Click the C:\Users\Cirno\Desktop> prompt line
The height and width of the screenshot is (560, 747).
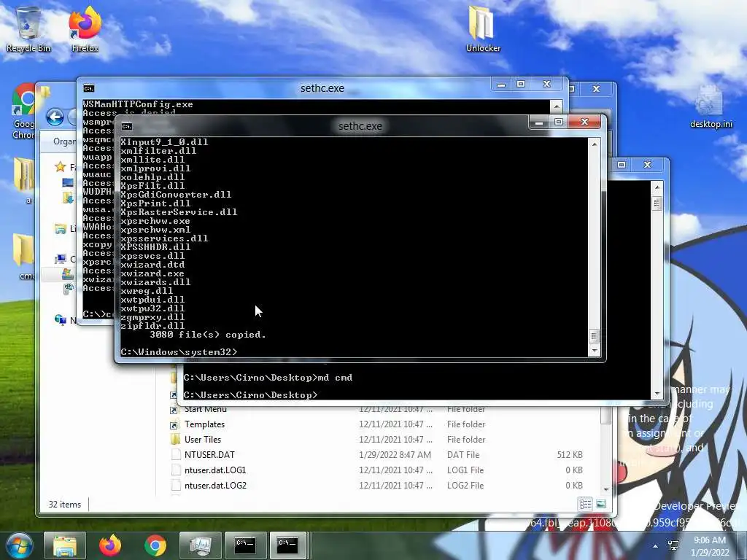tap(251, 394)
